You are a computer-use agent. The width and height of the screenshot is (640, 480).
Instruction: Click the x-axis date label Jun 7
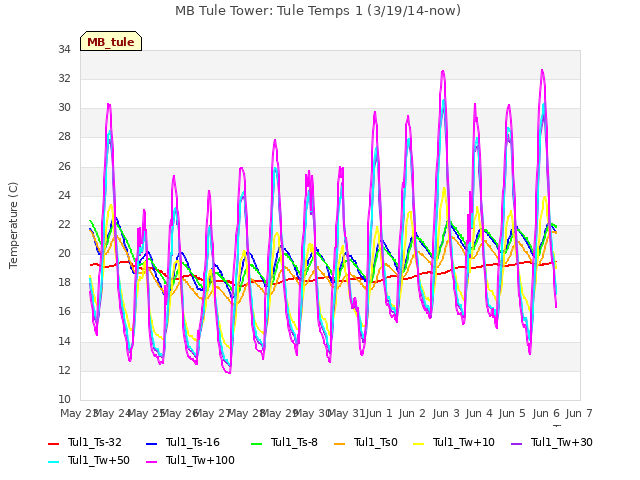pos(579,413)
